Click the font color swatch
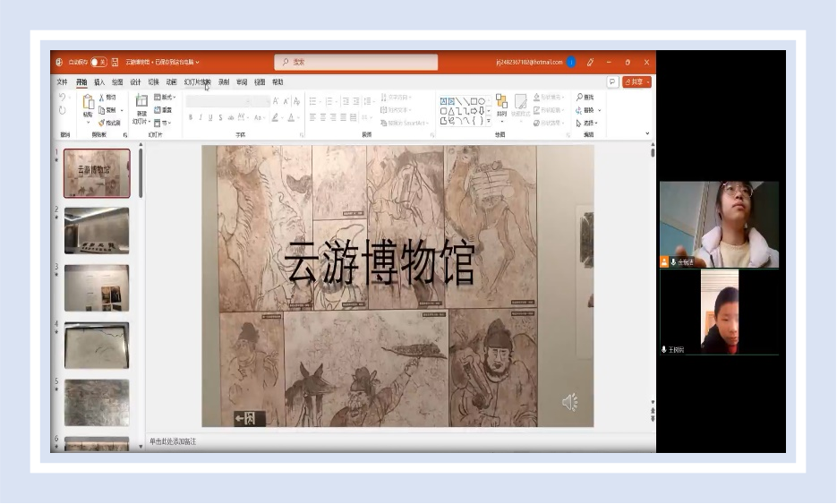This screenshot has width=837, height=504. point(291,117)
